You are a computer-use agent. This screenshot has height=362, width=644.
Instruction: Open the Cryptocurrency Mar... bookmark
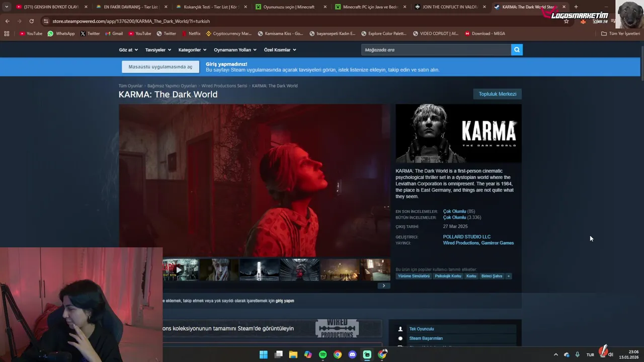pos(228,34)
